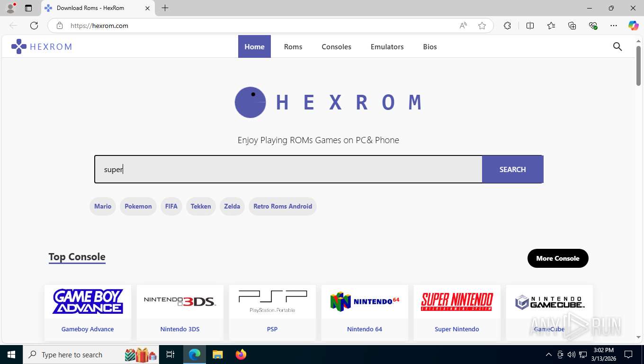Click the HexRom logo in the header

coord(42,46)
